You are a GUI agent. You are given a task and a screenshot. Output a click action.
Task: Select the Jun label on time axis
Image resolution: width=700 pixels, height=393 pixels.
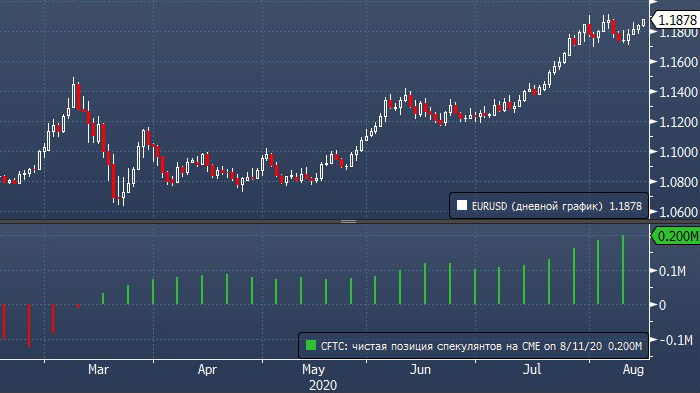point(421,370)
